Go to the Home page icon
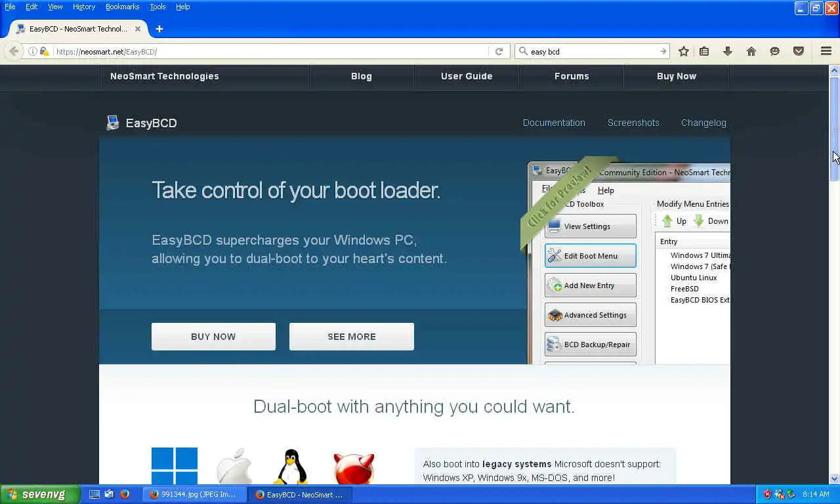The width and height of the screenshot is (840, 504). click(x=751, y=51)
